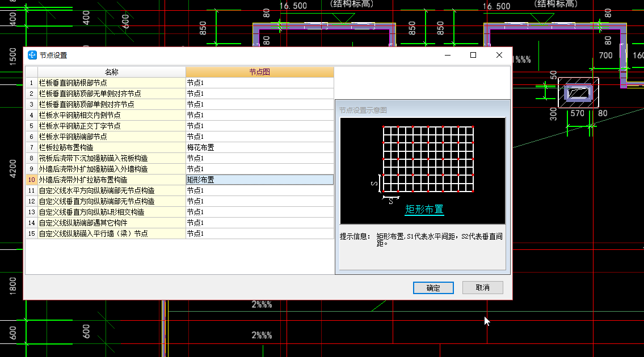644x357 pixels.
Task: Click the 4200 dimension in CAD drawing
Action: coord(12,169)
